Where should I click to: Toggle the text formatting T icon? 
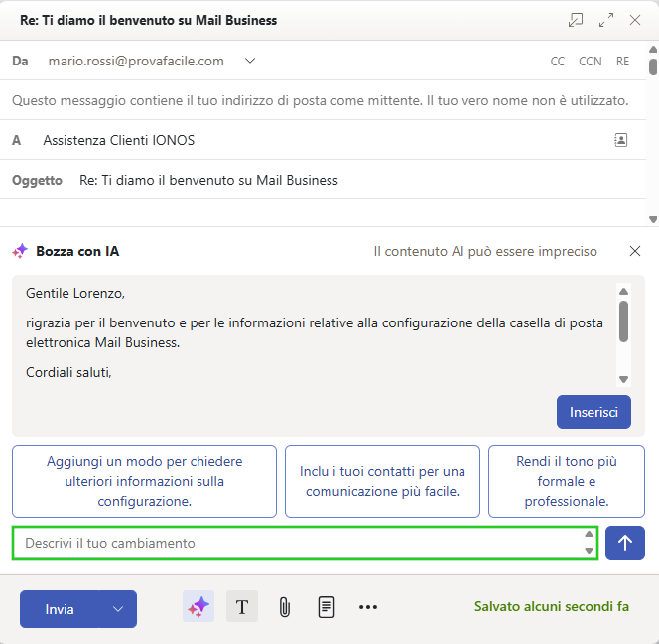[242, 607]
